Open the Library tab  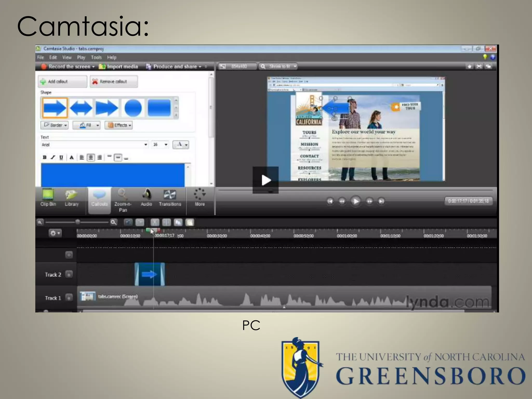[x=72, y=198]
